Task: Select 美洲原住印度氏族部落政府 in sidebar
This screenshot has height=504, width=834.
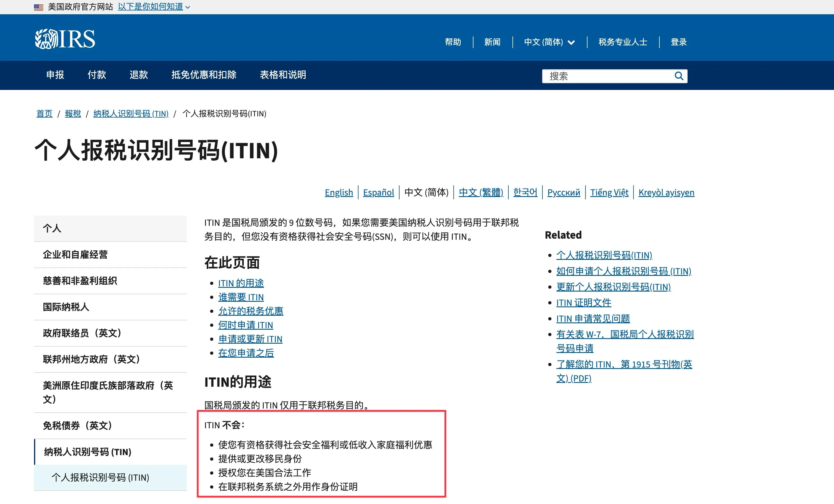Action: 110,393
